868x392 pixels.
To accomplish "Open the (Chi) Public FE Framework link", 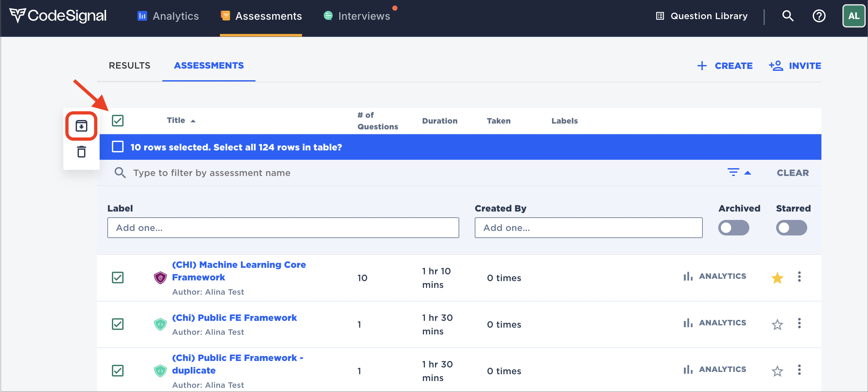I will 234,318.
